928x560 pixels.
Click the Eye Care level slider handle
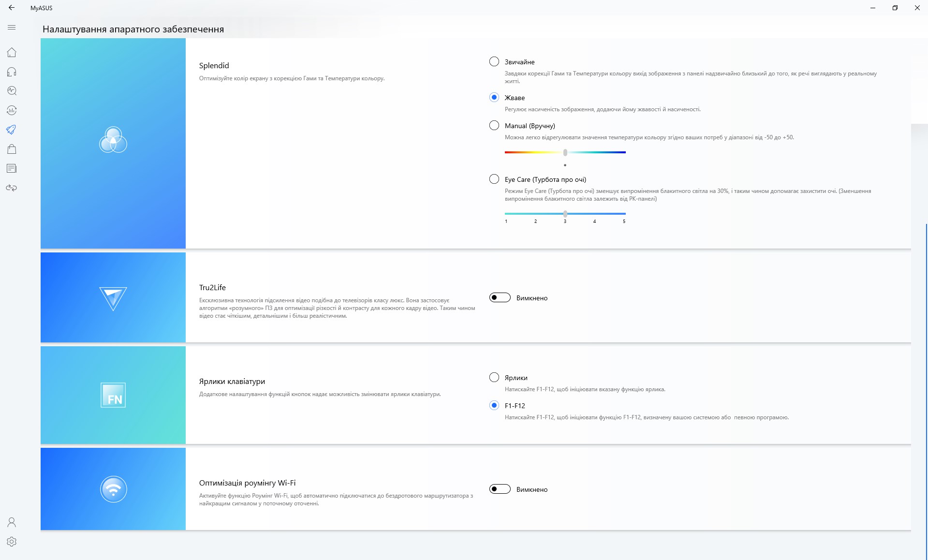565,213
